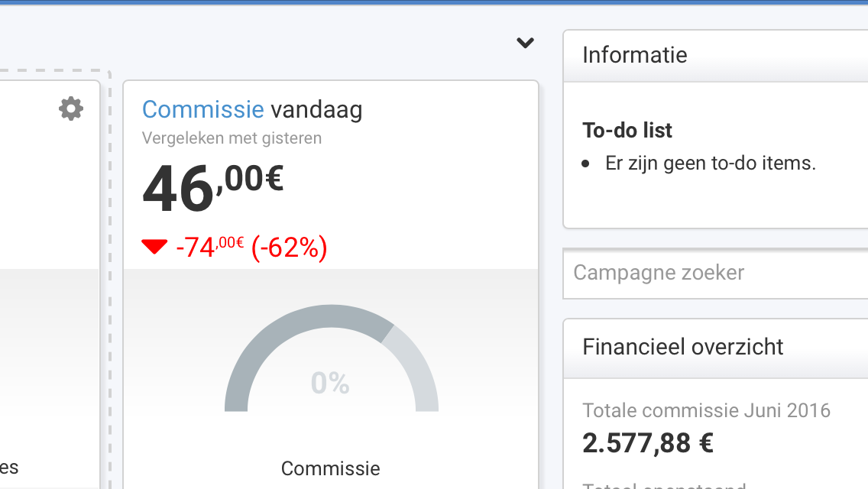Focus the Campagne zoeker search field
The image size is (868, 489).
[x=715, y=273]
